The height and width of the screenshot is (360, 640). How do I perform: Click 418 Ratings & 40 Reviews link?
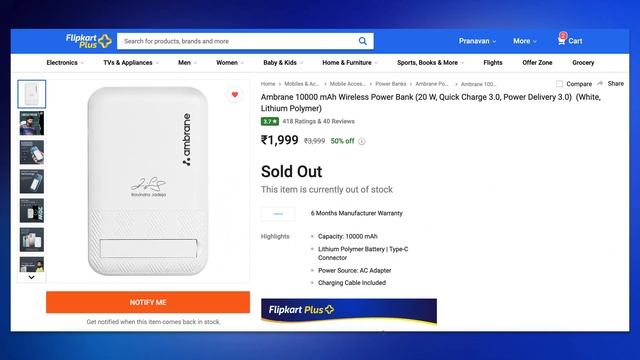[318, 121]
